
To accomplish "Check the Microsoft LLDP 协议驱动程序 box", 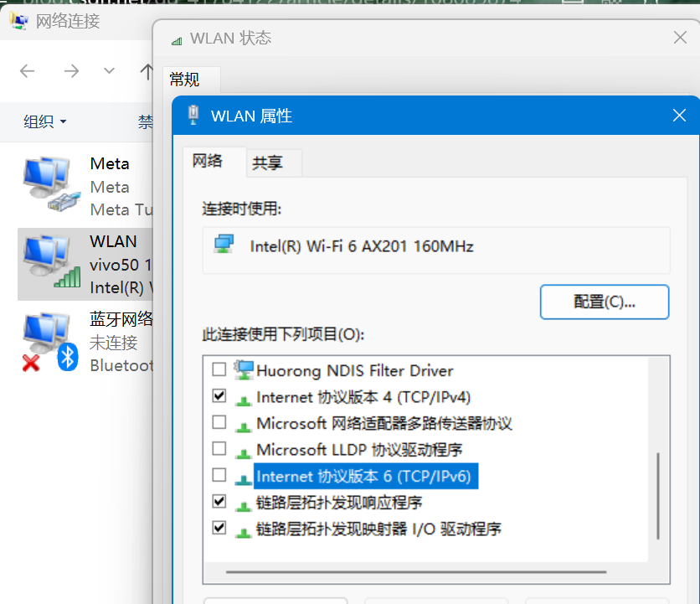I will tap(219, 448).
